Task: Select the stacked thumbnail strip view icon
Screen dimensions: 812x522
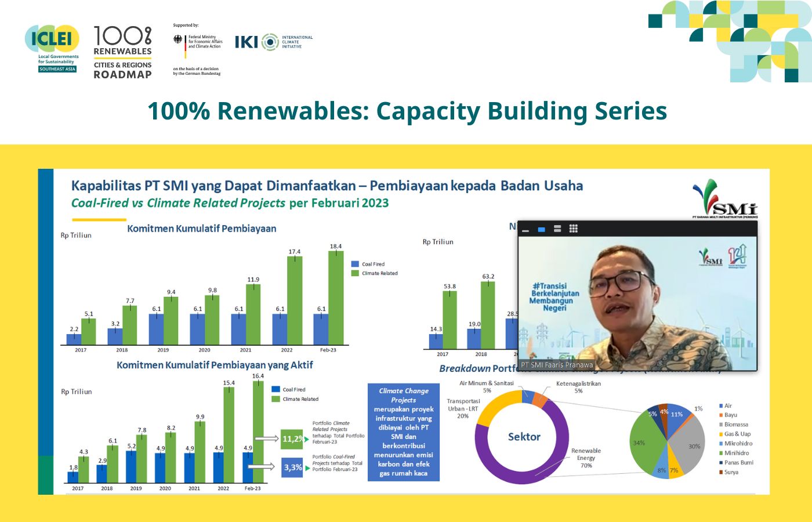Action: (557, 229)
